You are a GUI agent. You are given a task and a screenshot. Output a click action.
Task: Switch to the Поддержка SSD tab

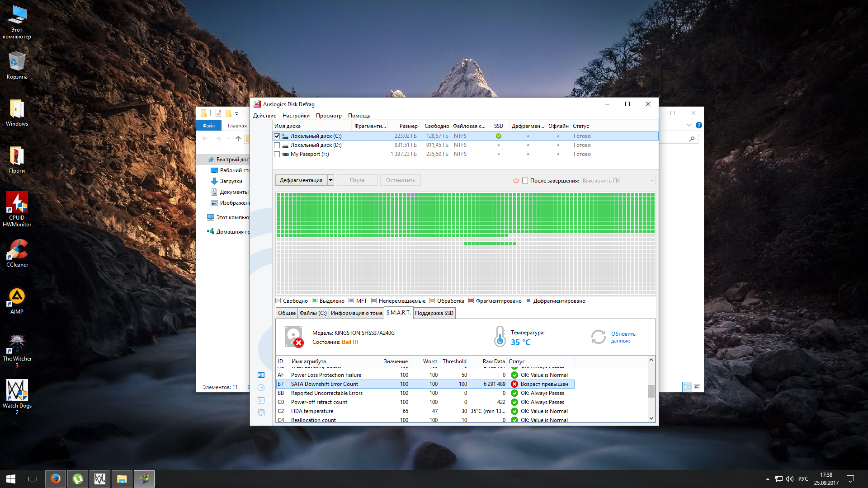tap(434, 313)
